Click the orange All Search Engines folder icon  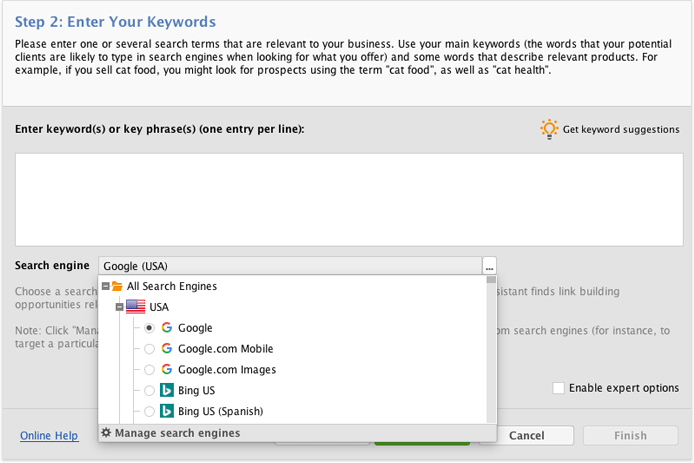click(x=117, y=286)
